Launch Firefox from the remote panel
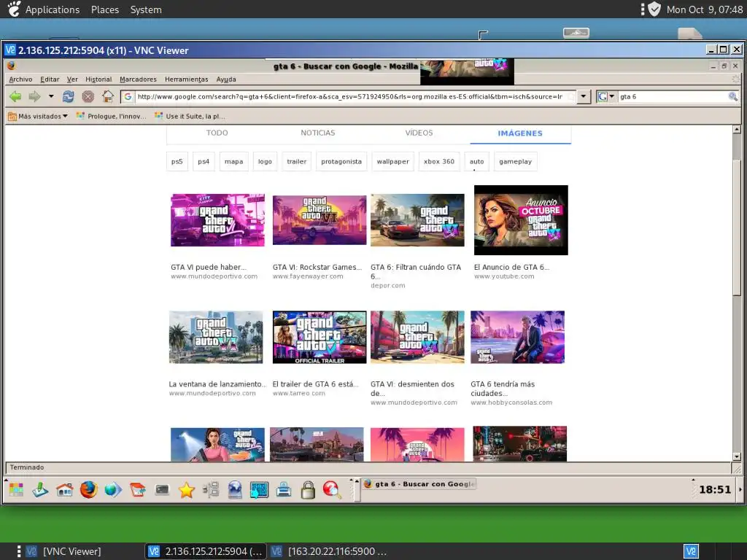The height and width of the screenshot is (560, 747). pos(88,489)
